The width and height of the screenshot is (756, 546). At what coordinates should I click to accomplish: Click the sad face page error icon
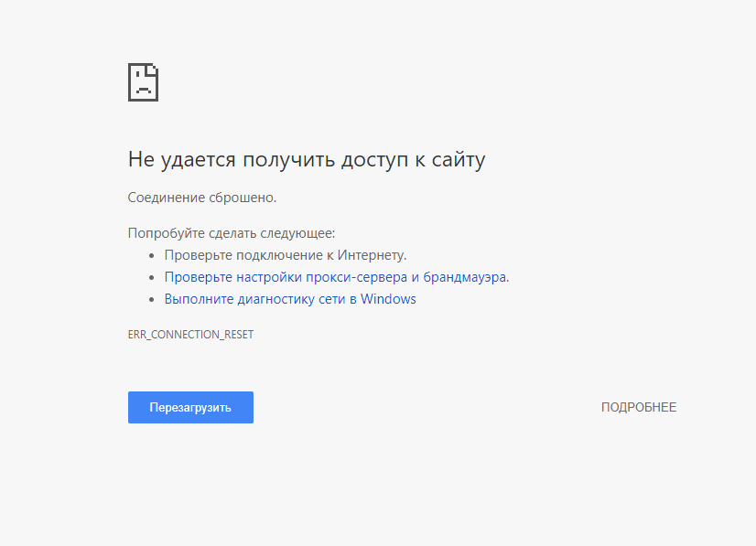143,83
